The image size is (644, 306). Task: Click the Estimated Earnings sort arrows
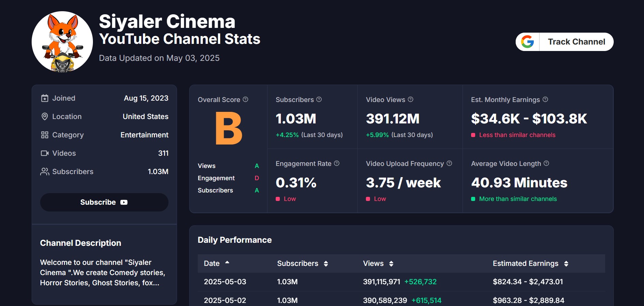pyautogui.click(x=566, y=263)
